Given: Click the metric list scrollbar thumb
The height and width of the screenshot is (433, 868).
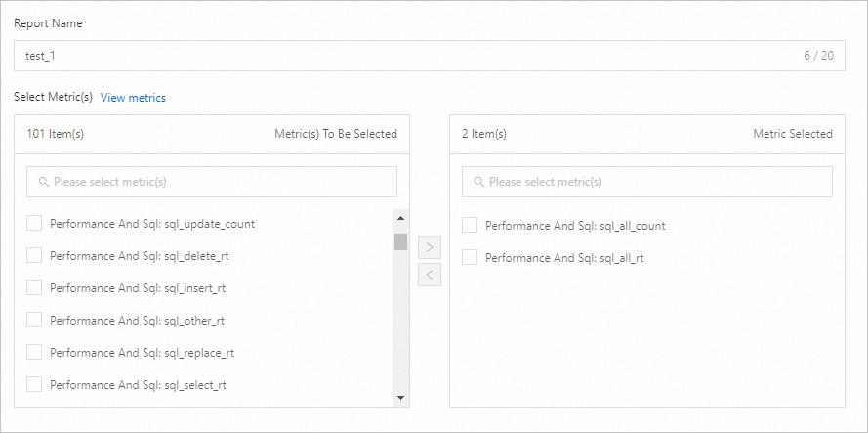Looking at the screenshot, I should [400, 242].
